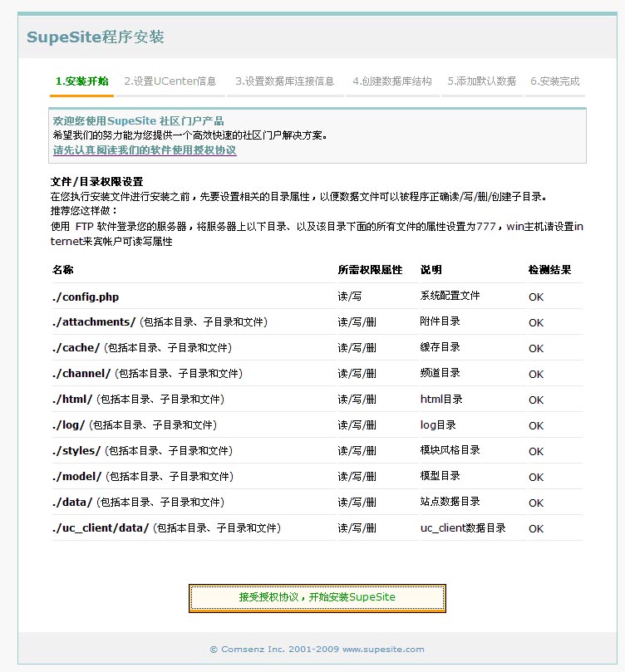Click the ./cache/ directory name
This screenshot has height=672, width=625.
click(x=76, y=347)
